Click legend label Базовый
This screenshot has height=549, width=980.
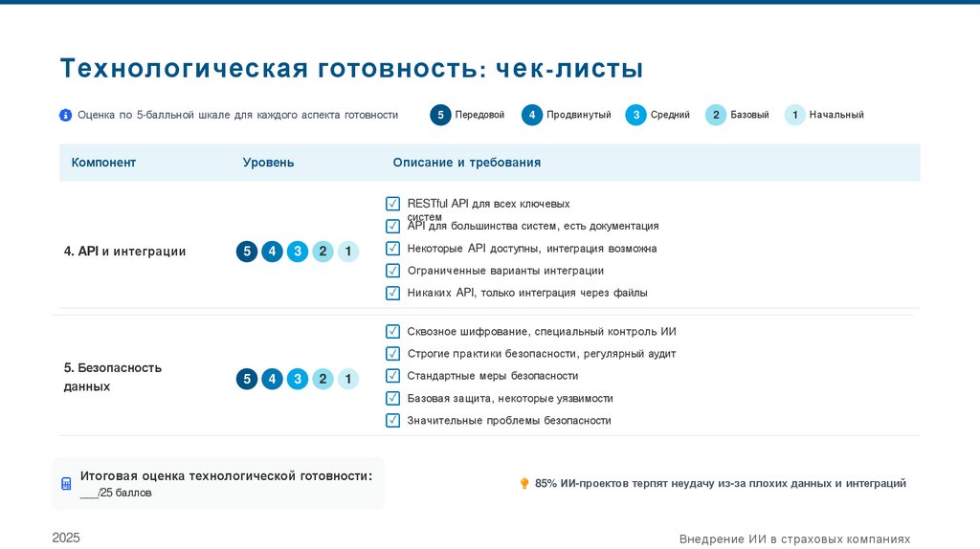749,115
